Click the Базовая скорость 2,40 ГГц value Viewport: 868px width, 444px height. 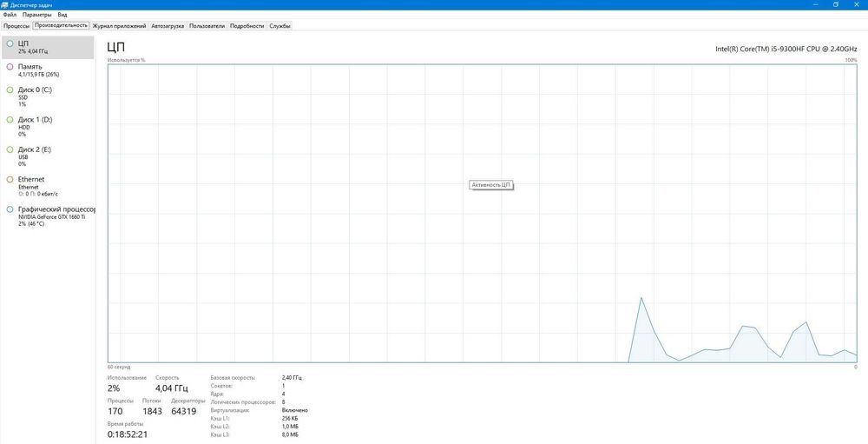pyautogui.click(x=292, y=377)
